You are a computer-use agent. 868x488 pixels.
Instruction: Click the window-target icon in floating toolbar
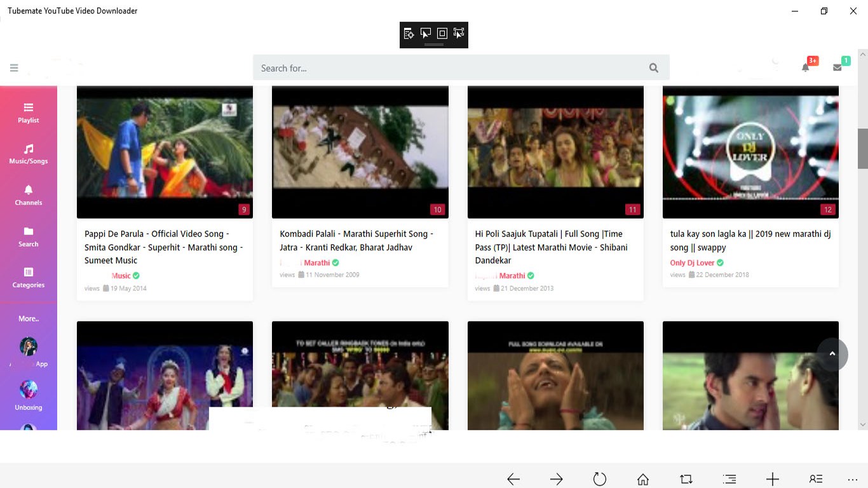pyautogui.click(x=409, y=34)
